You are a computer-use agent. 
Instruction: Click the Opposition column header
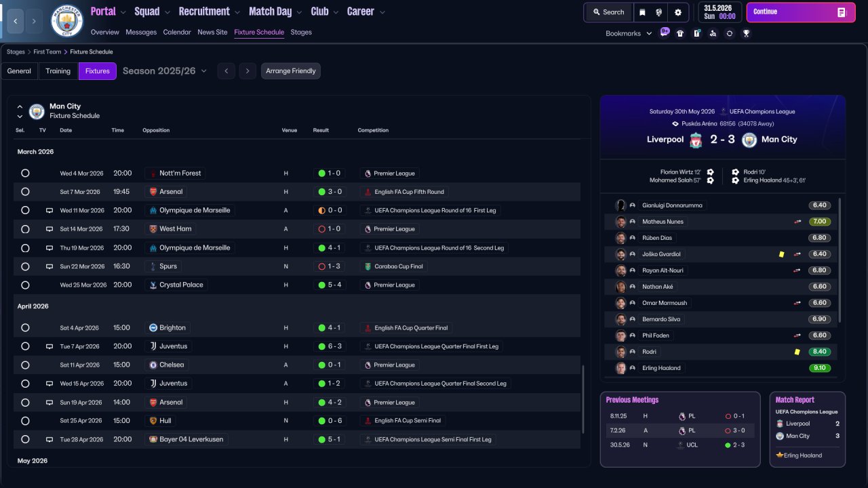[156, 130]
